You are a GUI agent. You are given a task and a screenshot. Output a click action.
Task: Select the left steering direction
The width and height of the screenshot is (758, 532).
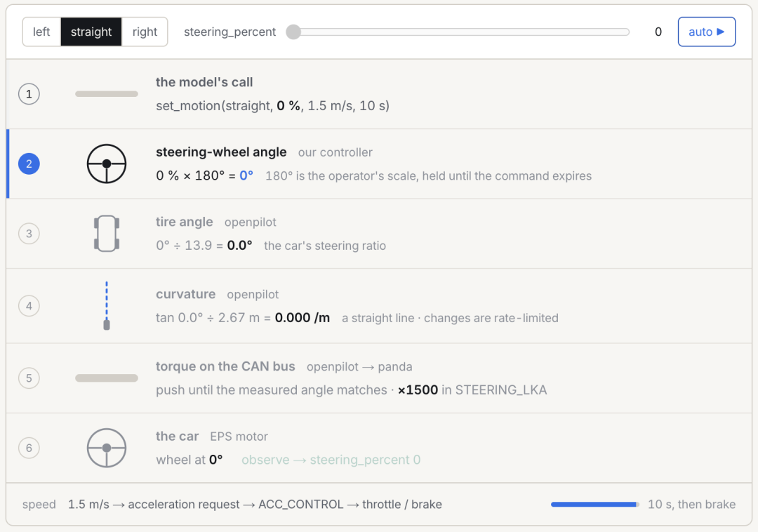coord(41,32)
